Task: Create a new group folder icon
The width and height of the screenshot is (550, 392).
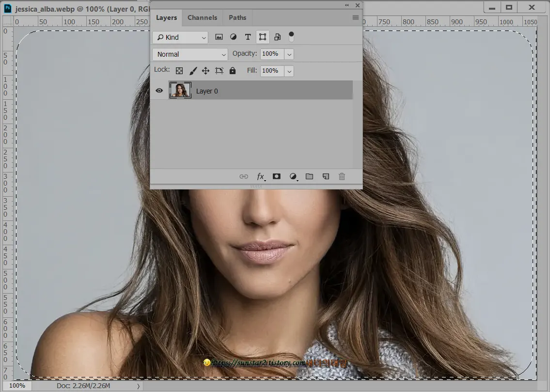Action: click(x=309, y=176)
